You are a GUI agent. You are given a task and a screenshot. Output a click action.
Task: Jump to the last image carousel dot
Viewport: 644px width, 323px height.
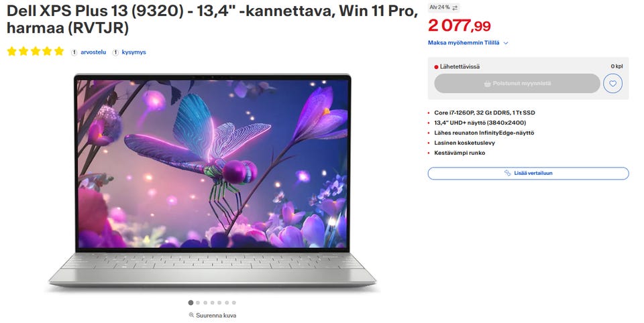(234, 303)
